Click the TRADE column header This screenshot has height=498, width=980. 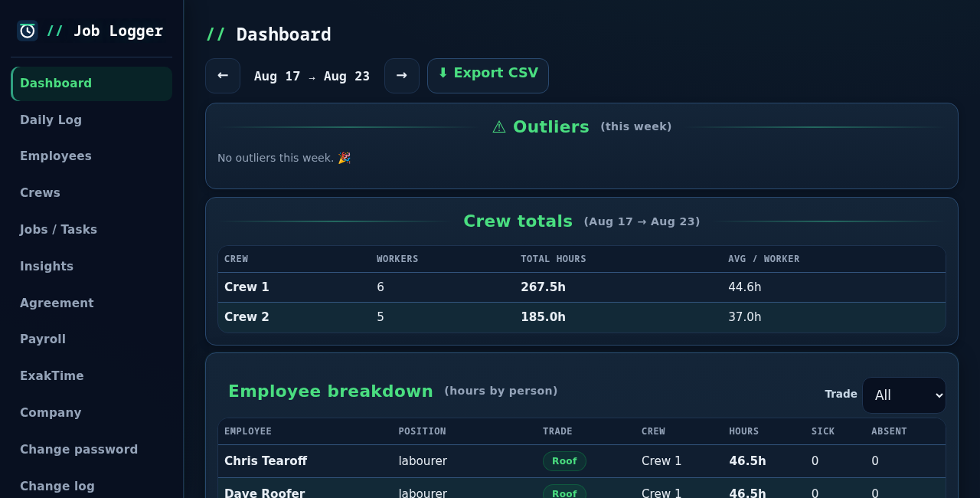pos(557,431)
